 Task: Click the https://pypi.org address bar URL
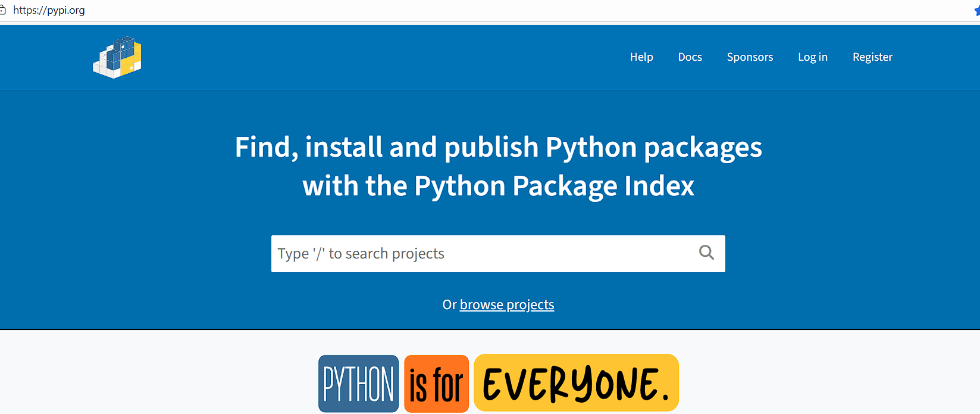click(49, 10)
